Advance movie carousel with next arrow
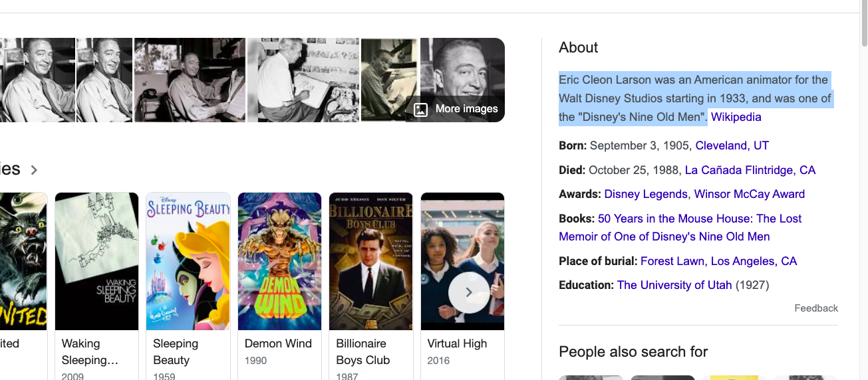 coord(469,292)
